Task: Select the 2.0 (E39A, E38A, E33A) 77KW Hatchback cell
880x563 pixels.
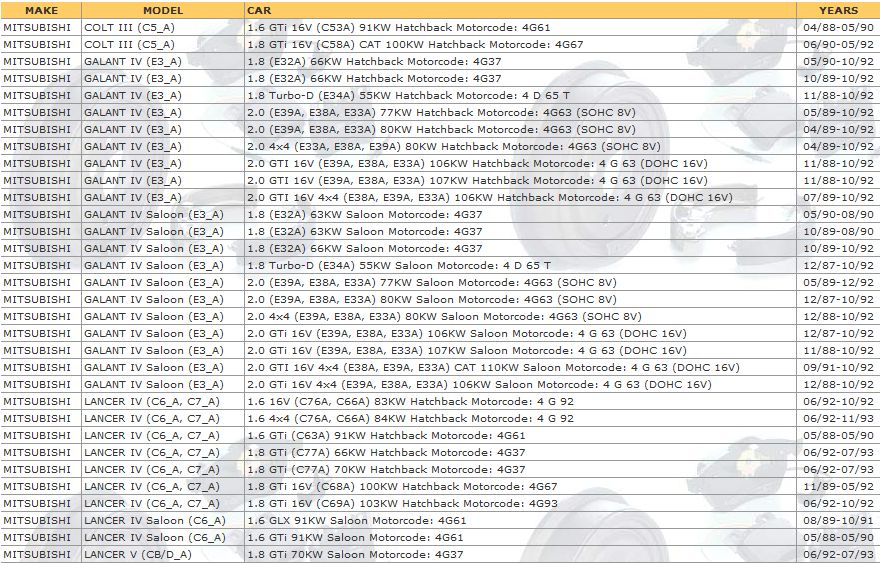Action: pos(520,112)
